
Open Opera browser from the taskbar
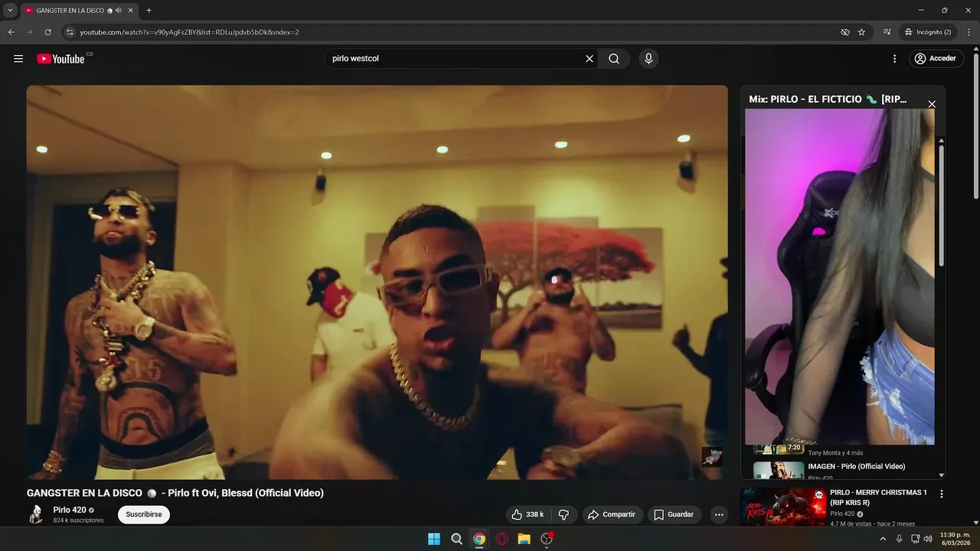pos(501,539)
